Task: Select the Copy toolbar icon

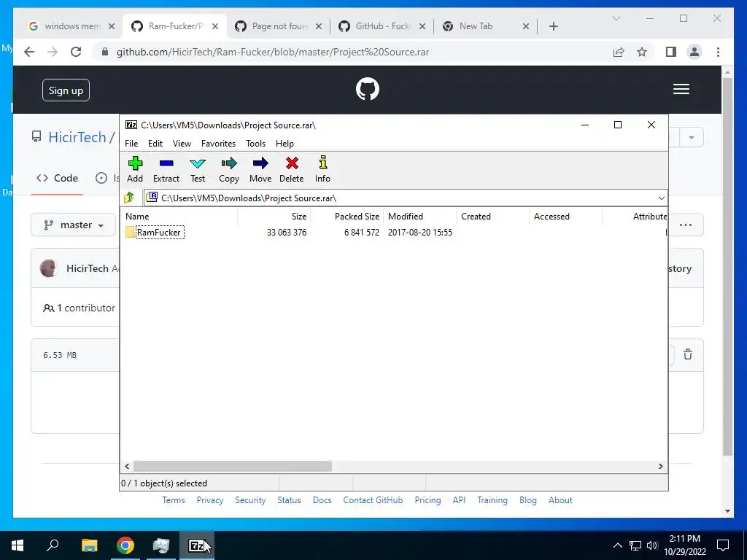Action: pyautogui.click(x=229, y=163)
